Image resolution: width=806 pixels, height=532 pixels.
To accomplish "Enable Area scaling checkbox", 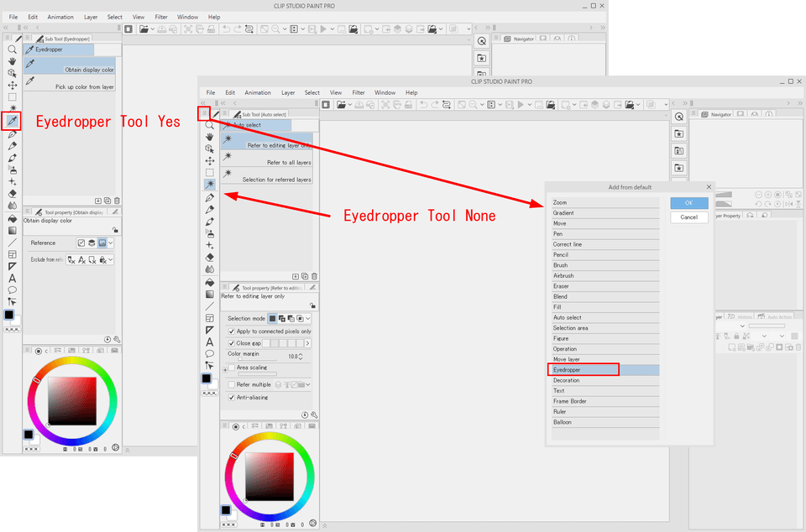I will point(232,368).
